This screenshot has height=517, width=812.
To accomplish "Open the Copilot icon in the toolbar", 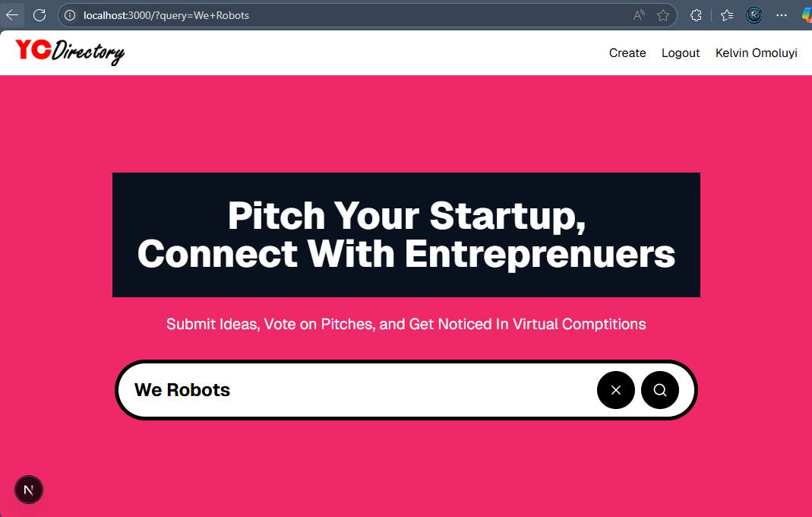I will 807,15.
